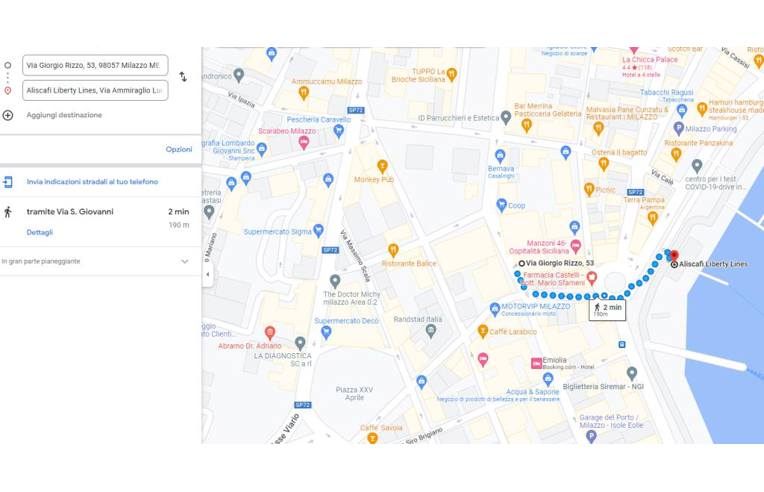Viewport: 764px width, 492px height.
Task: Select the Caffe Larabico map pin
Action: click(482, 331)
